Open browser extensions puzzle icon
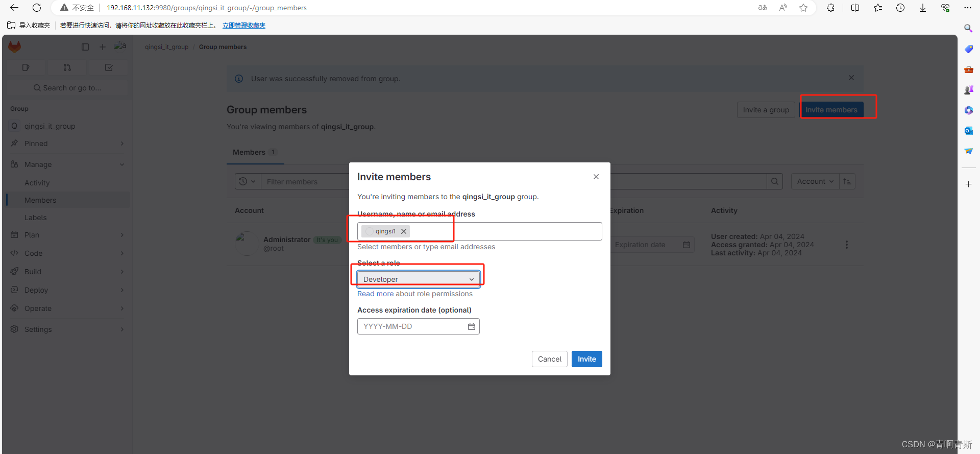The height and width of the screenshot is (454, 980). pyautogui.click(x=831, y=8)
